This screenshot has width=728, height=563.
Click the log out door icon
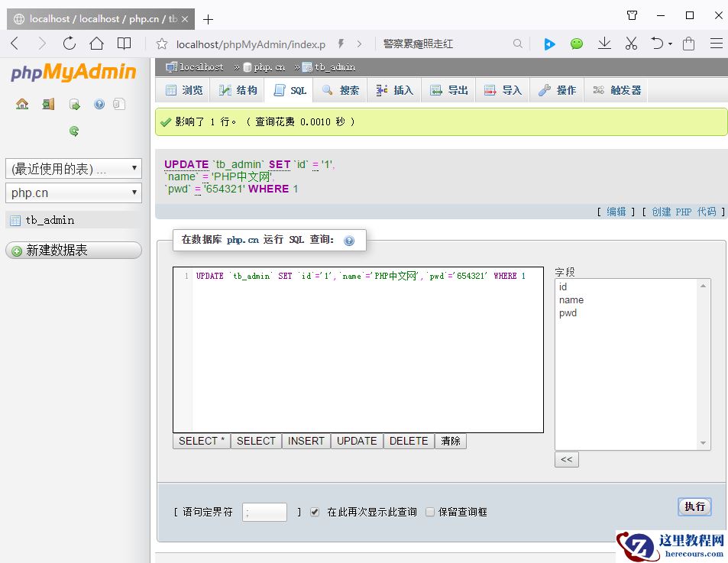(x=48, y=105)
